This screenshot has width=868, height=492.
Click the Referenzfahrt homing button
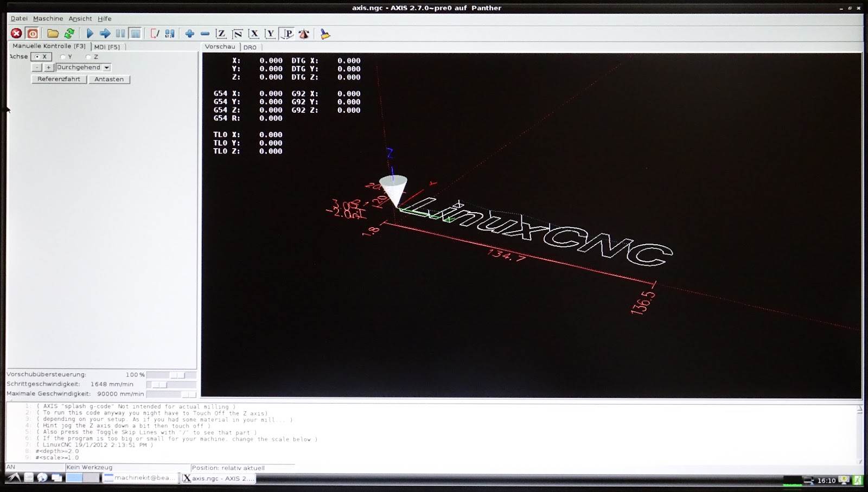[x=59, y=79]
